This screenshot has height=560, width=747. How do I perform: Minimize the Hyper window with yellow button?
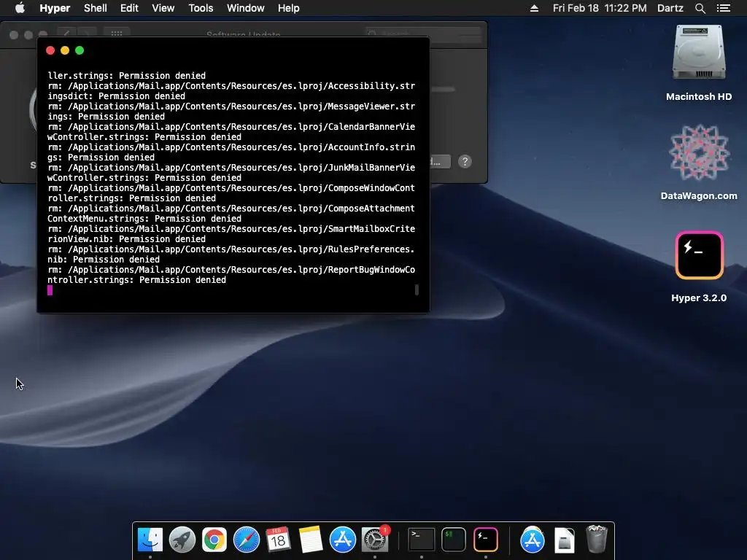65,50
